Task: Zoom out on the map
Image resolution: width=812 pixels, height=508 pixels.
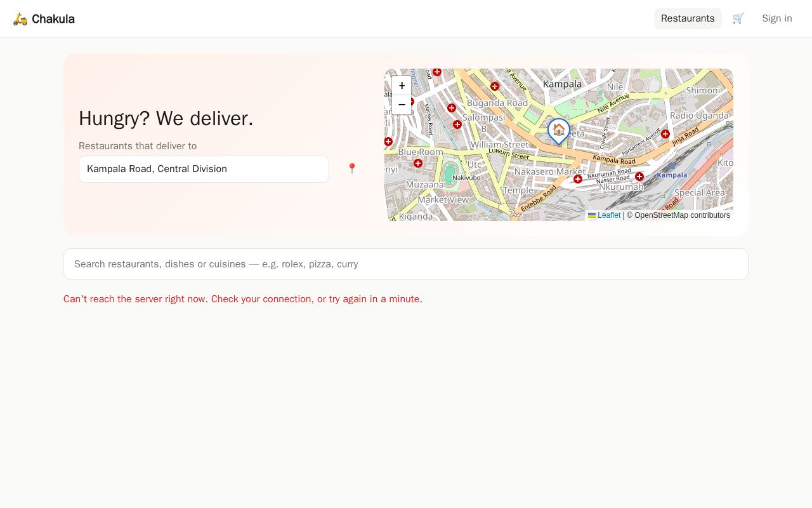Action: tap(402, 105)
